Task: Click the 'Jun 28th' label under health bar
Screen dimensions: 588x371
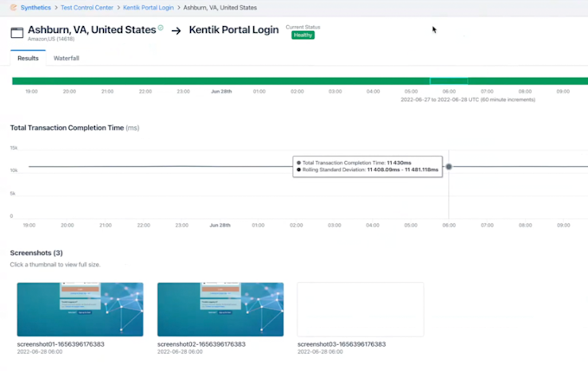Action: pos(221,92)
